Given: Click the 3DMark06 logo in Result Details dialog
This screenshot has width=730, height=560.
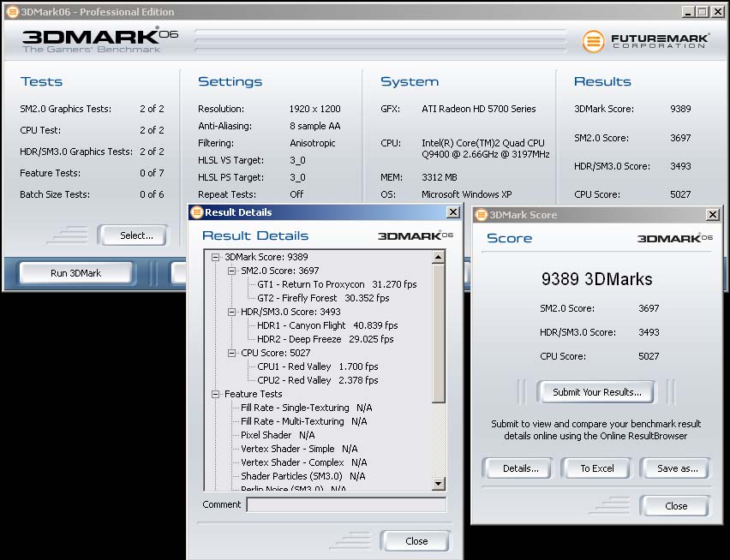Looking at the screenshot, I should pyautogui.click(x=416, y=235).
